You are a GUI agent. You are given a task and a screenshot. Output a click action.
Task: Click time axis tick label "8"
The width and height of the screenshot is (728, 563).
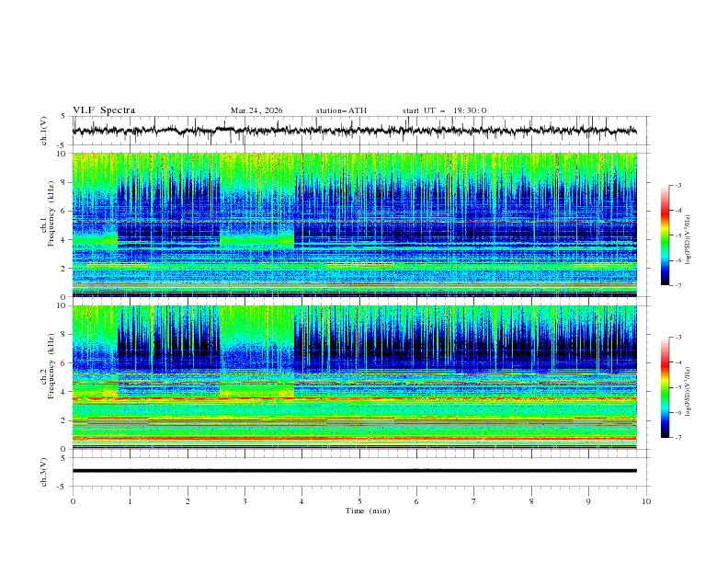(531, 501)
